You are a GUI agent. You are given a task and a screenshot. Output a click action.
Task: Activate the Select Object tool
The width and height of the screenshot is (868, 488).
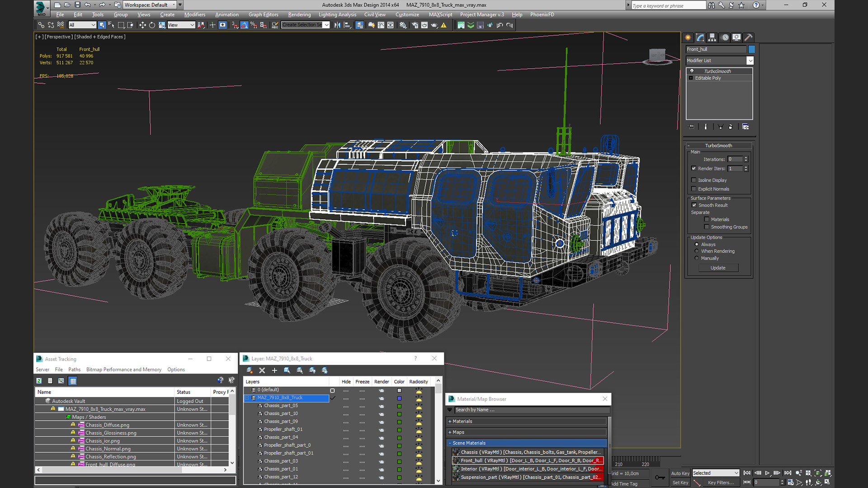coord(102,25)
